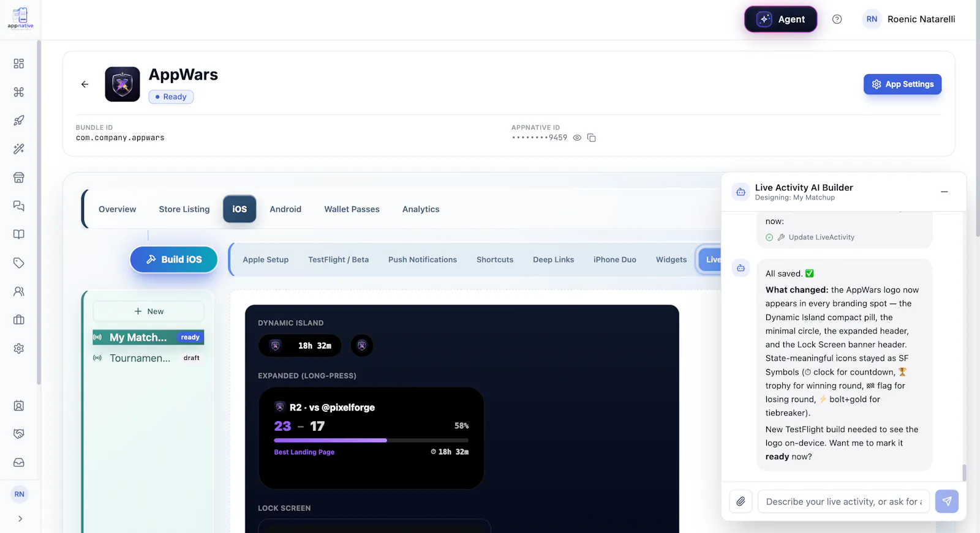The width and height of the screenshot is (980, 533).
Task: Select the My Match... live activity row
Action: click(148, 337)
